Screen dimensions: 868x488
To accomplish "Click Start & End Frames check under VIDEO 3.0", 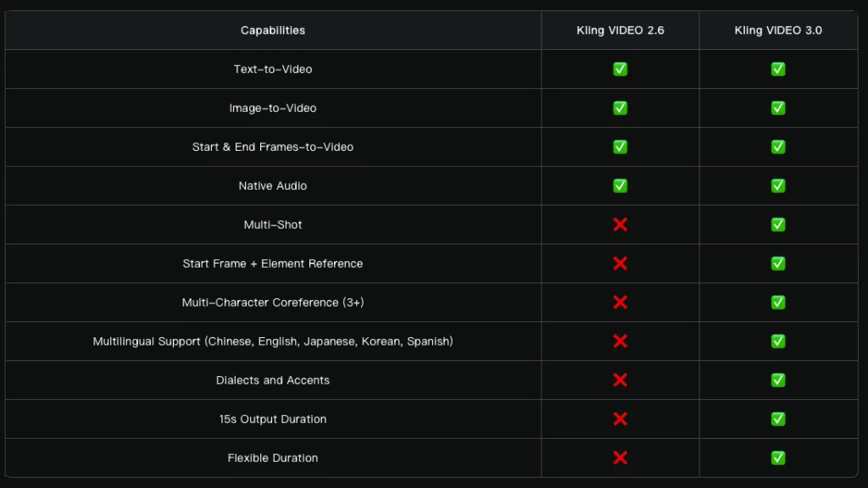I will (777, 147).
